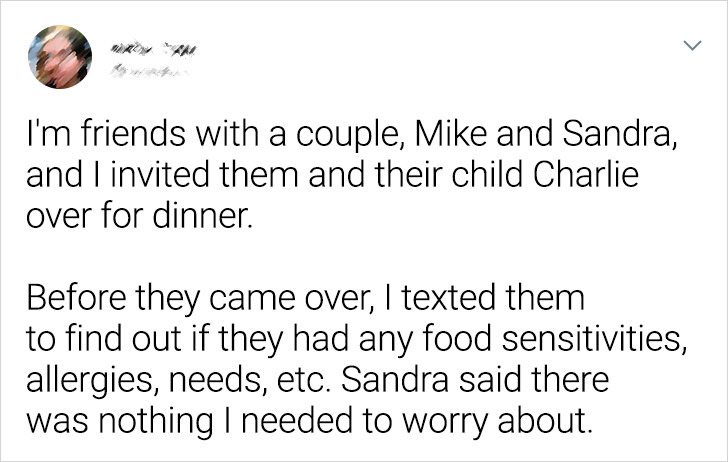Select the word "dinner." ending the first paragraph

tap(203, 217)
